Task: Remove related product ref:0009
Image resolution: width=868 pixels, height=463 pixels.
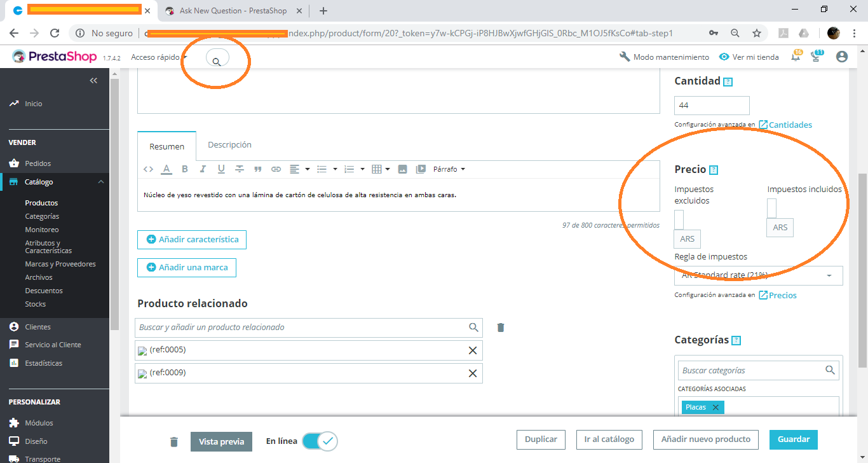Action: tap(473, 373)
